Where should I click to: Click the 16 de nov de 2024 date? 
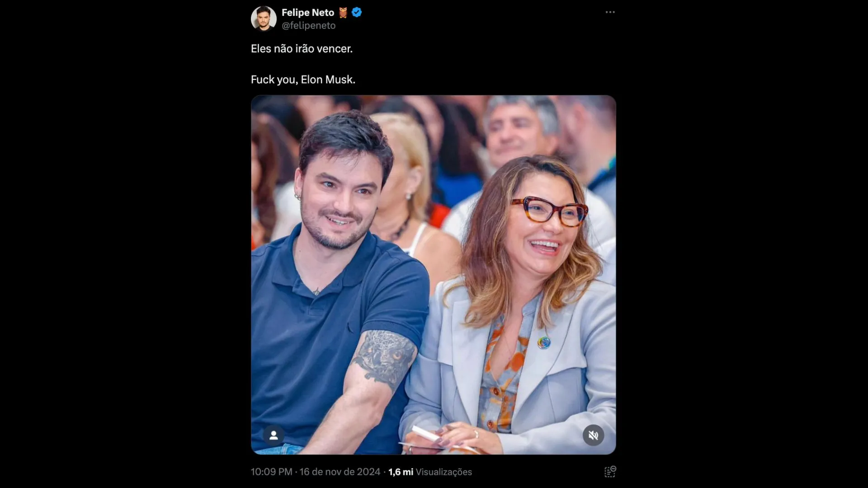pyautogui.click(x=340, y=472)
